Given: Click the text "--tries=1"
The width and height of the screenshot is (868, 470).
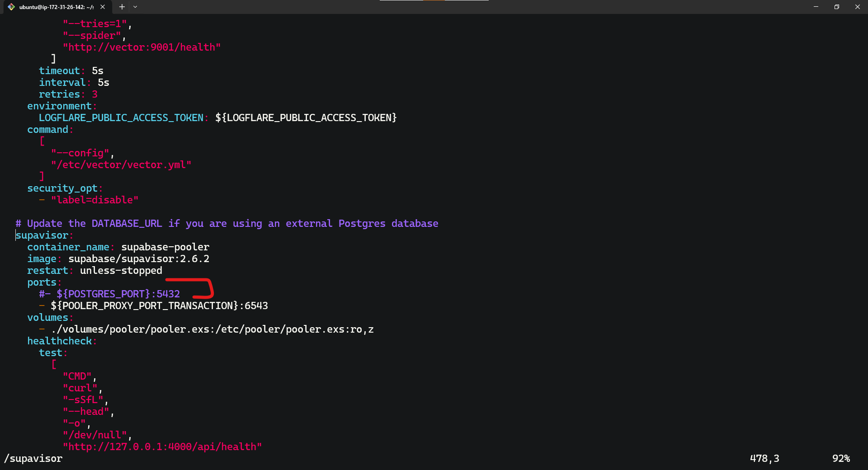Looking at the screenshot, I should click(x=95, y=24).
